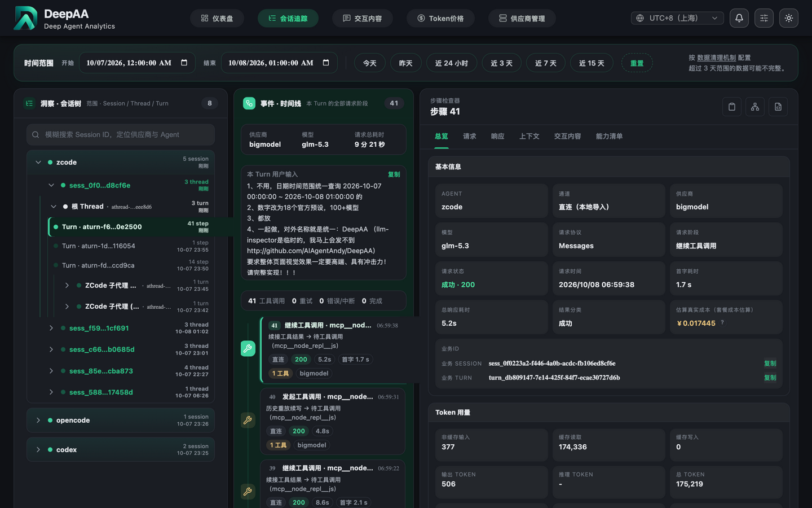The height and width of the screenshot is (508, 812).
Task: Click the DeepAA logo icon
Action: click(x=25, y=18)
